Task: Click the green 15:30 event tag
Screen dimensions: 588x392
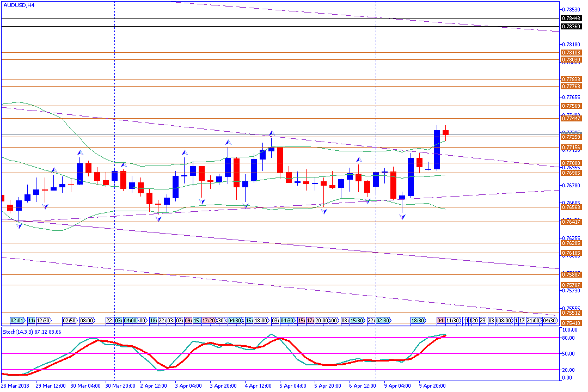Action: point(357,321)
